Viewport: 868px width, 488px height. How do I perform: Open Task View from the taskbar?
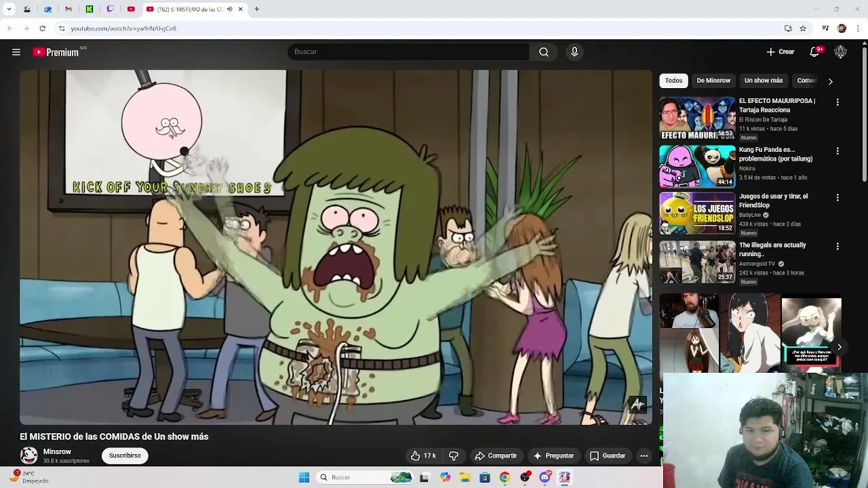point(424,477)
